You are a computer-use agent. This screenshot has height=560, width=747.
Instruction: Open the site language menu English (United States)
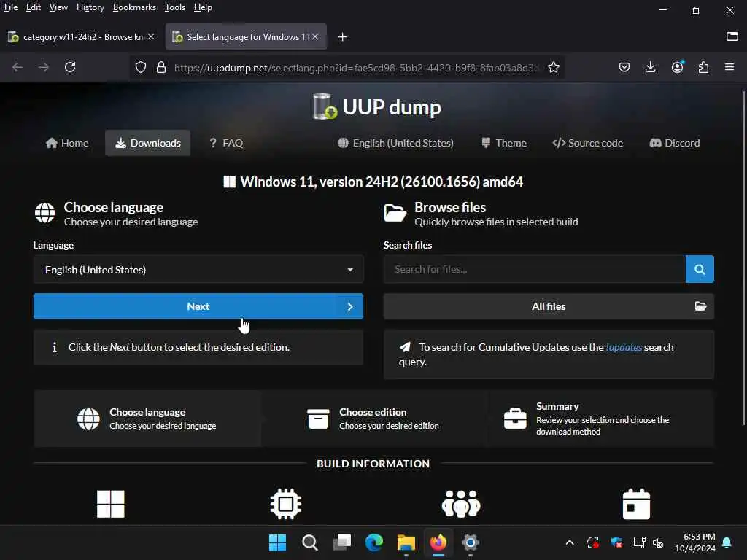[395, 143]
